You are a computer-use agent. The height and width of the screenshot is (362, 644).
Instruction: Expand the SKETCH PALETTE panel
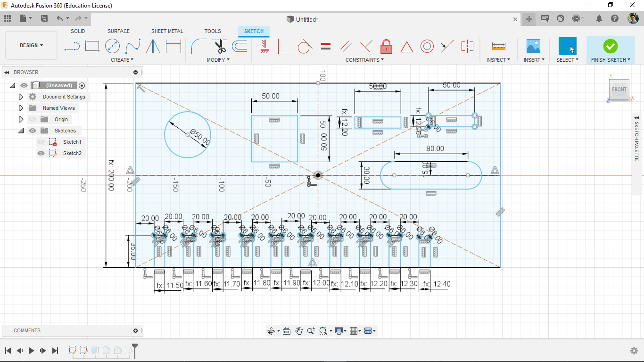(636, 117)
